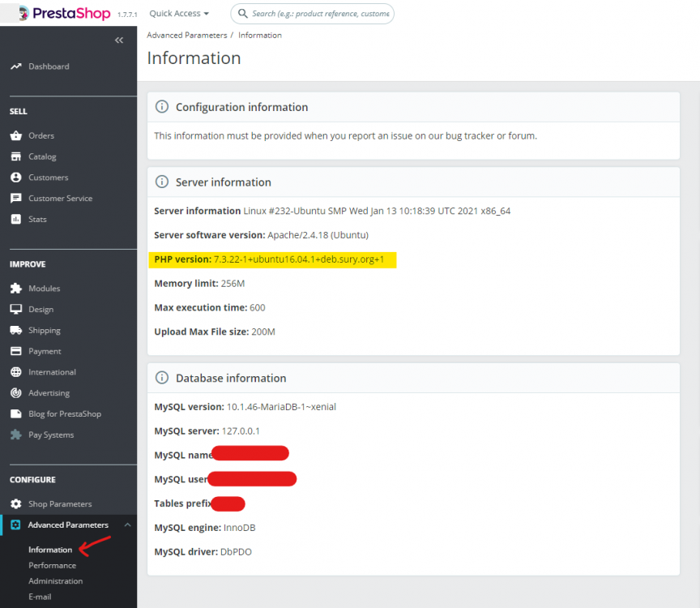
Task: Click the Advertising spiral icon
Action: point(16,392)
